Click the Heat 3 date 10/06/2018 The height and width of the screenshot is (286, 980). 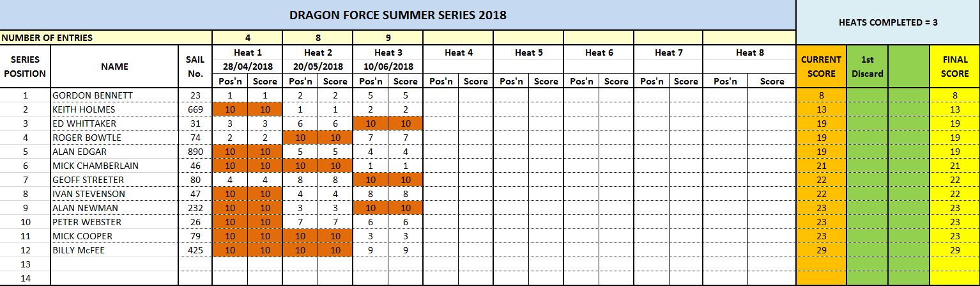(388, 66)
